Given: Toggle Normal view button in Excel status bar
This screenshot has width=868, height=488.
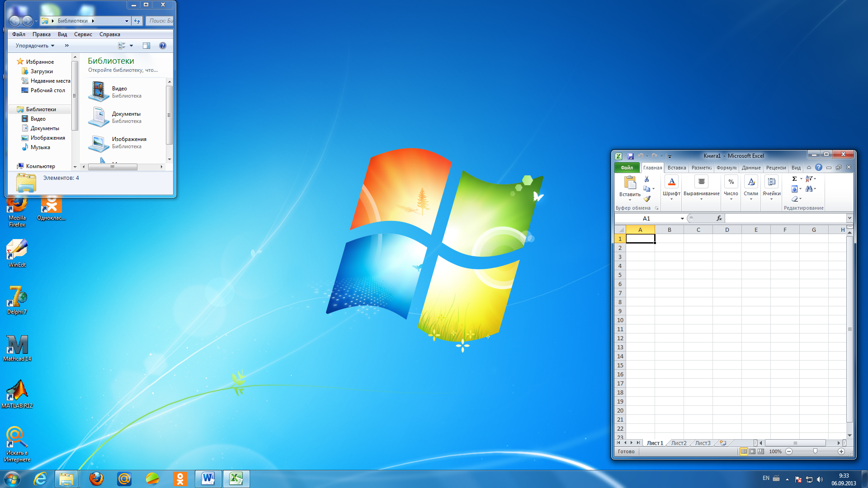Looking at the screenshot, I should (744, 451).
